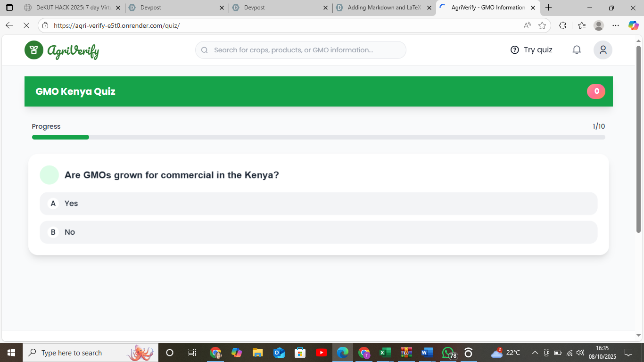644x362 pixels.
Task: Click the Try quiz link
Action: click(x=531, y=50)
